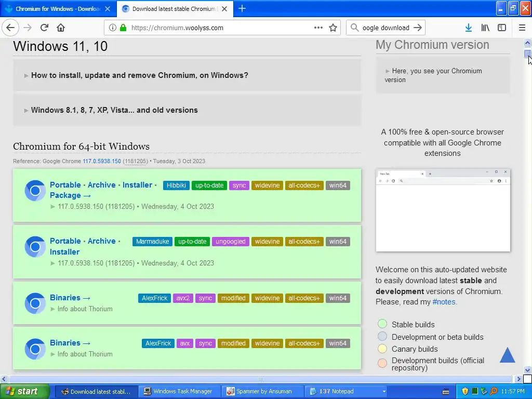532x399 pixels.
Task: Reload the page with the refresh icon
Action: pos(44,28)
